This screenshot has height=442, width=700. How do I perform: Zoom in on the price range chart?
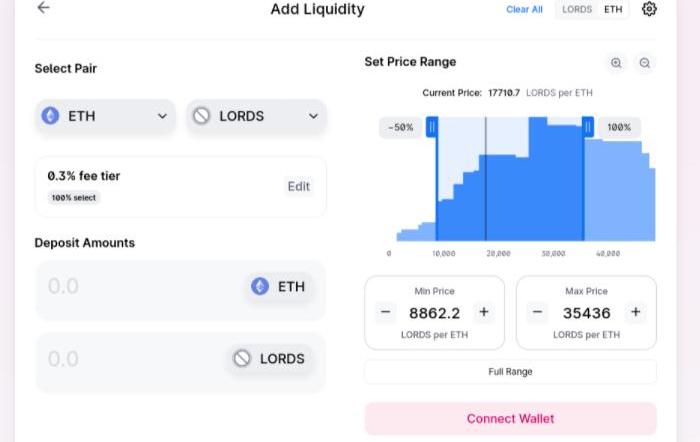[616, 63]
